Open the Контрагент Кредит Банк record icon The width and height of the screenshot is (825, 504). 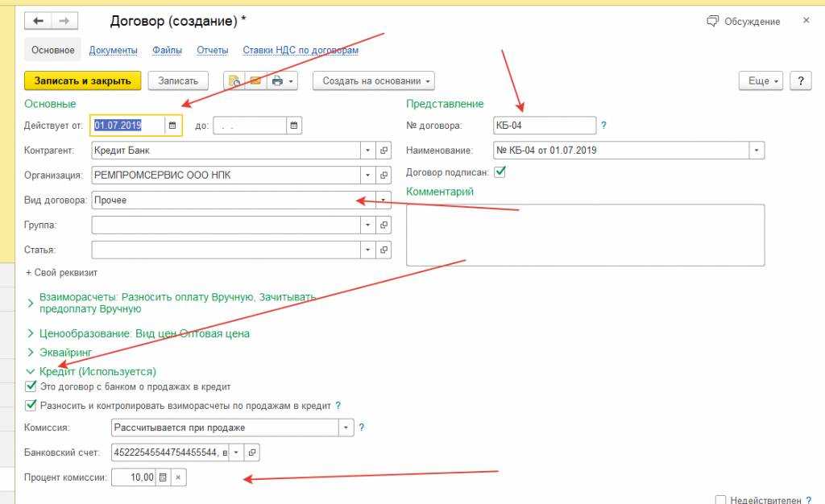(383, 151)
